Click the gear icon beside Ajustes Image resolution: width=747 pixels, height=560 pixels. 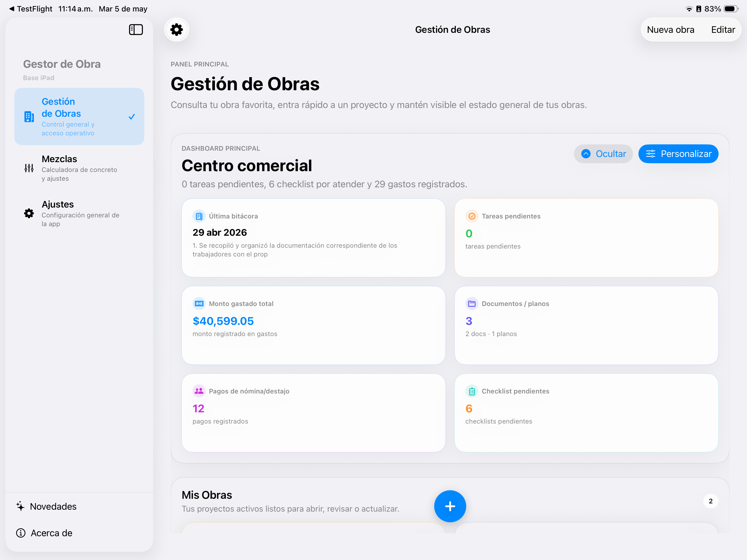pos(29,213)
